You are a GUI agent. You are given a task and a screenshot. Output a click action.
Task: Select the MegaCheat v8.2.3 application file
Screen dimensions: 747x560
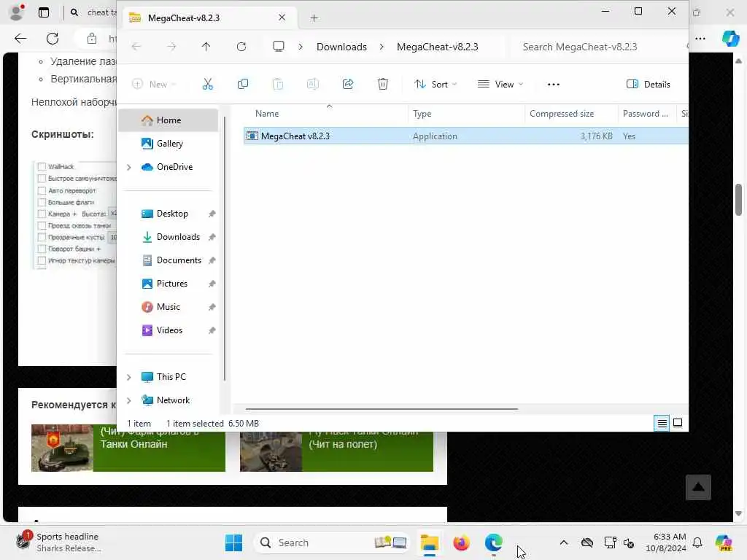[465, 136]
